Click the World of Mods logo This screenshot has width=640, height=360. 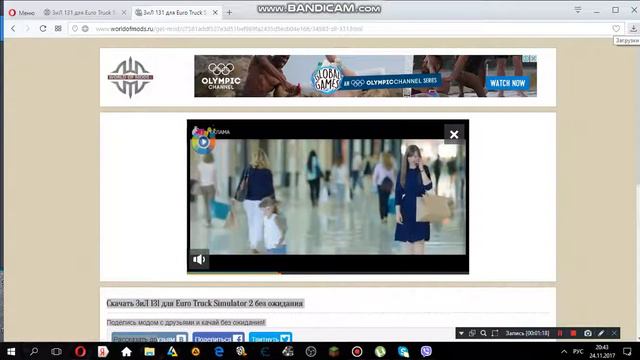click(x=130, y=77)
